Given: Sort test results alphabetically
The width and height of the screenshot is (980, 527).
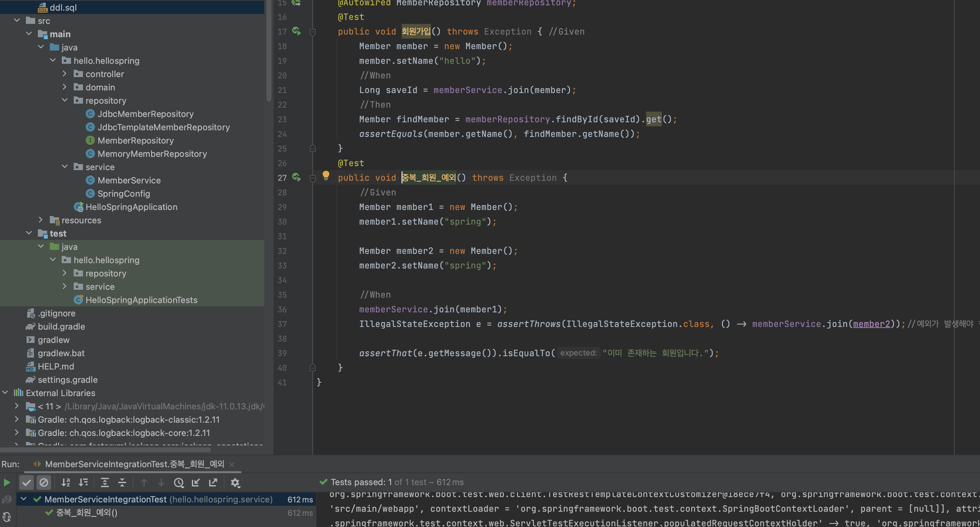Looking at the screenshot, I should 66,482.
